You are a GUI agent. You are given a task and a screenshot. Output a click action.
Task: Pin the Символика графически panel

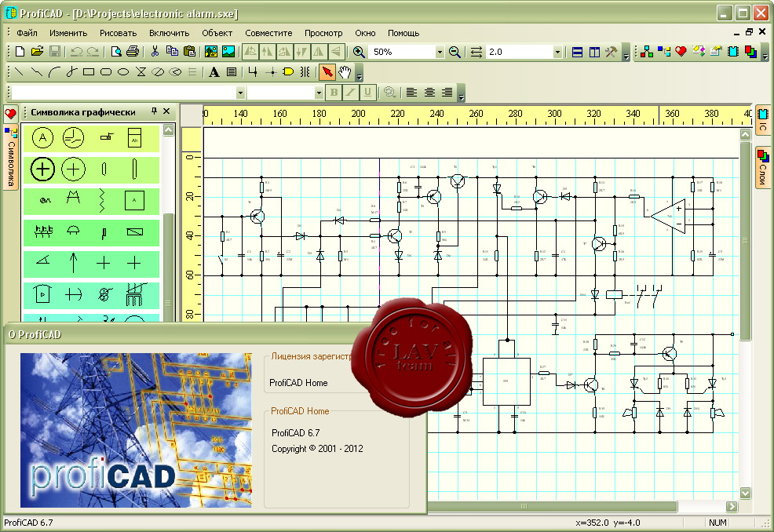pyautogui.click(x=154, y=111)
